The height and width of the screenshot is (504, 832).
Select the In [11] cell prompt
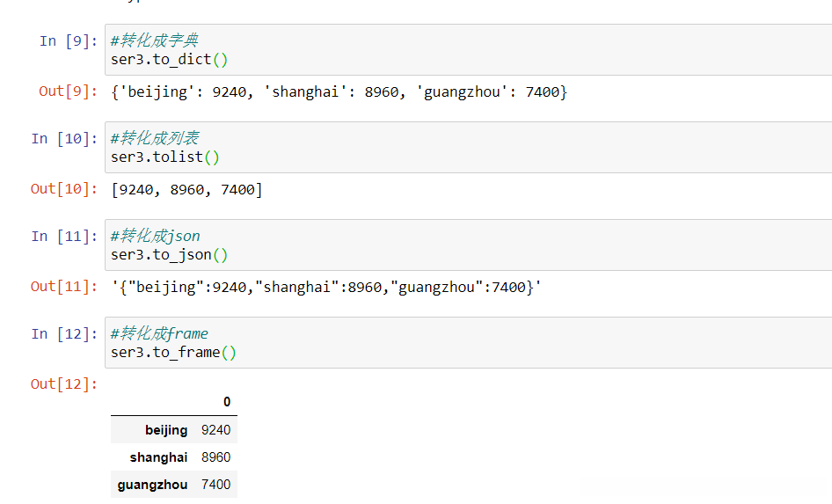point(61,236)
